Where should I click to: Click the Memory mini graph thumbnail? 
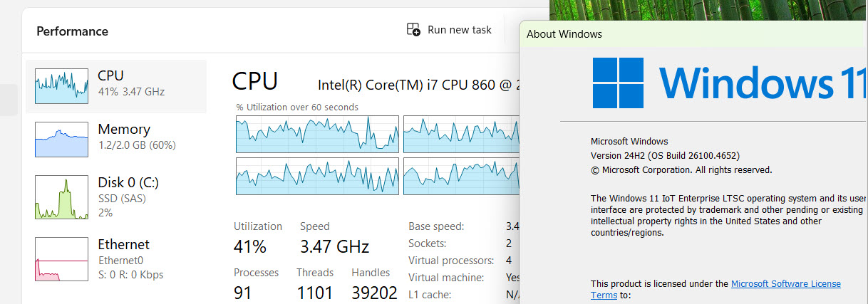coord(61,140)
